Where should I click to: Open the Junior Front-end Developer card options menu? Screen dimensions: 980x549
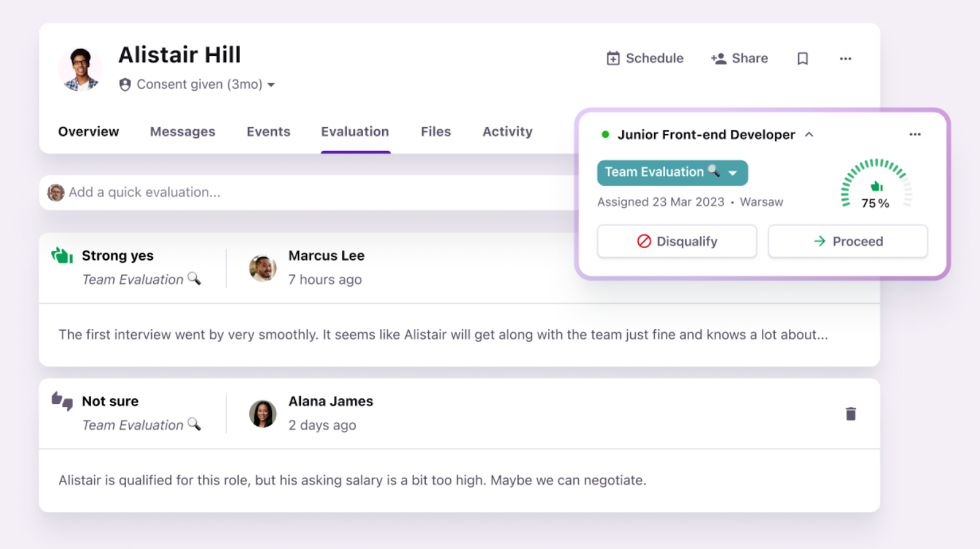click(914, 134)
